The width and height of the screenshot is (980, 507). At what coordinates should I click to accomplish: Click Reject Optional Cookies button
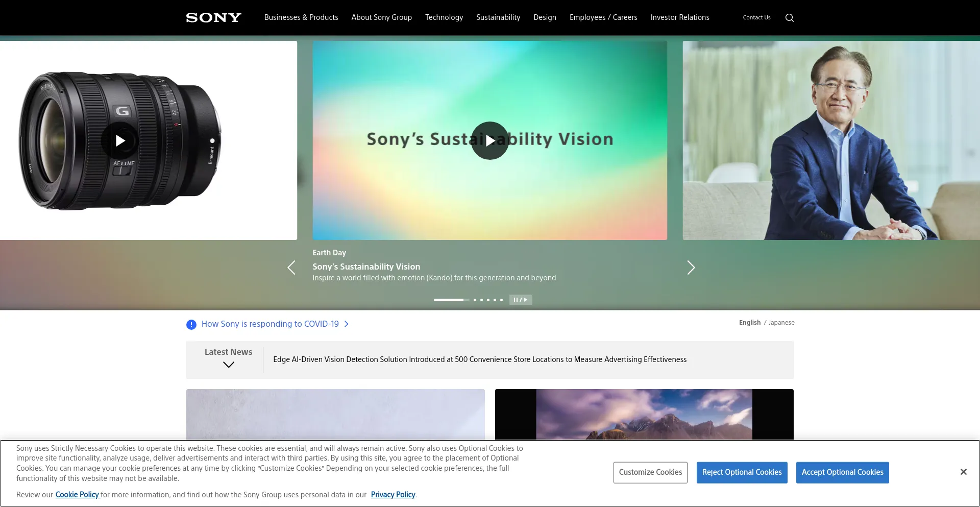point(742,472)
